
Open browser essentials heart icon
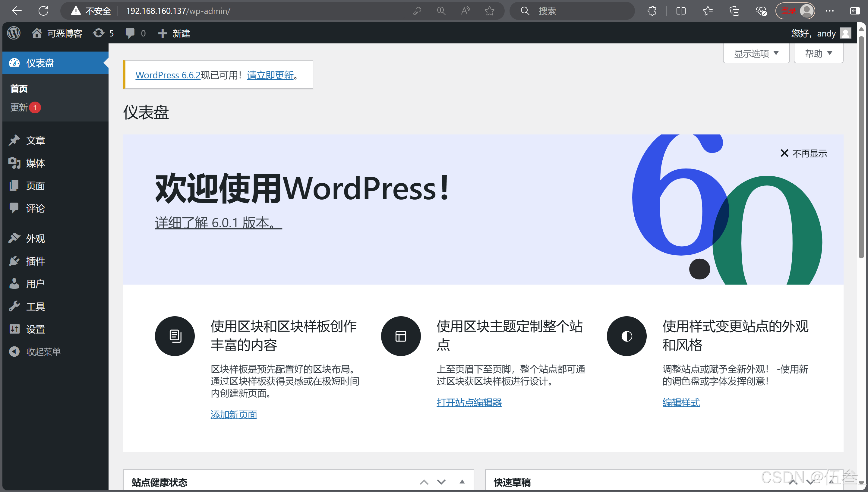click(x=761, y=11)
